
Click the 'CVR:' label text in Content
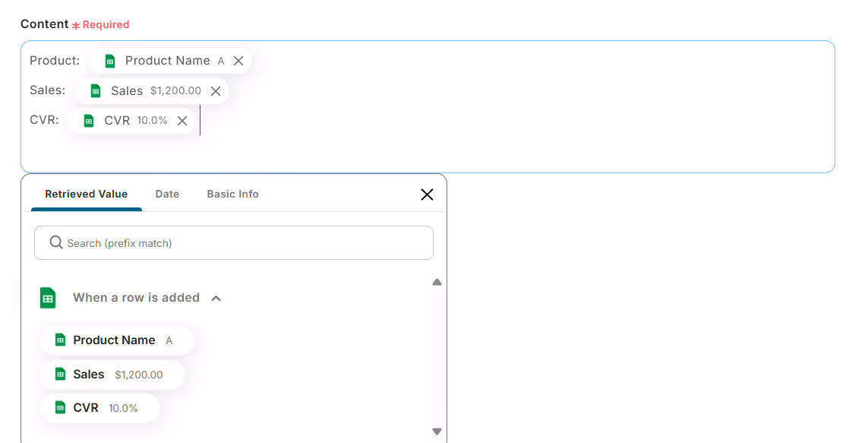(44, 120)
